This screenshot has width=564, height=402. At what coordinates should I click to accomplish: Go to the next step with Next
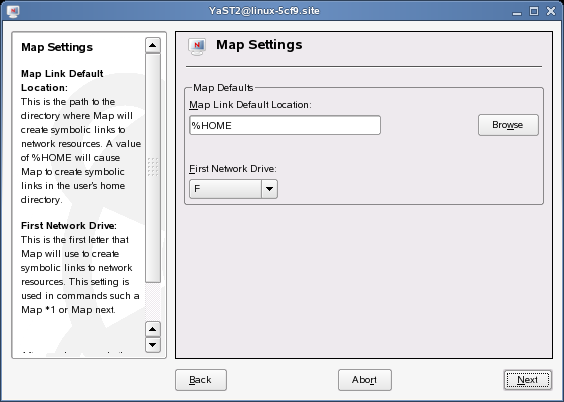[527, 380]
